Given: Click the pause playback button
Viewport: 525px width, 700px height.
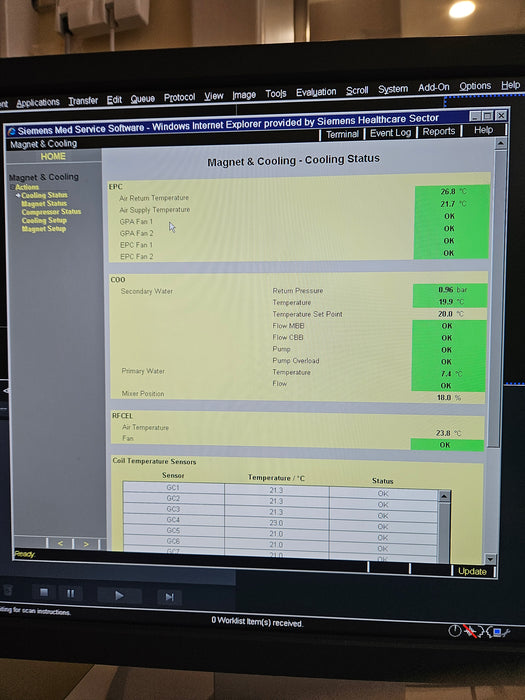Looking at the screenshot, I should [71, 593].
